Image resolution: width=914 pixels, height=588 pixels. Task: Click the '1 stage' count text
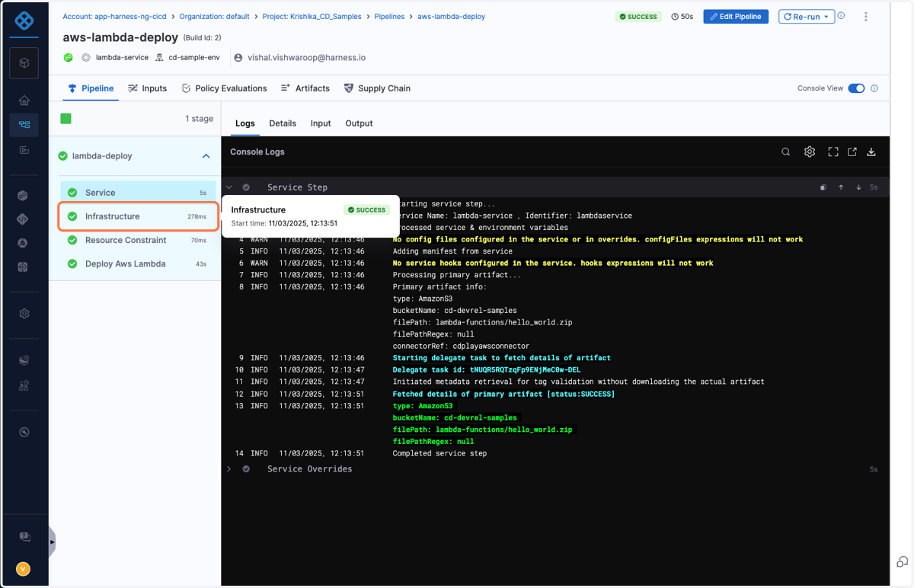[x=199, y=119]
